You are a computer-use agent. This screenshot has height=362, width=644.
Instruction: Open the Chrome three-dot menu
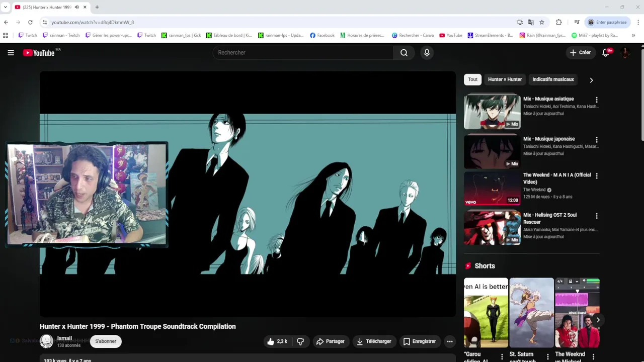tap(638, 22)
